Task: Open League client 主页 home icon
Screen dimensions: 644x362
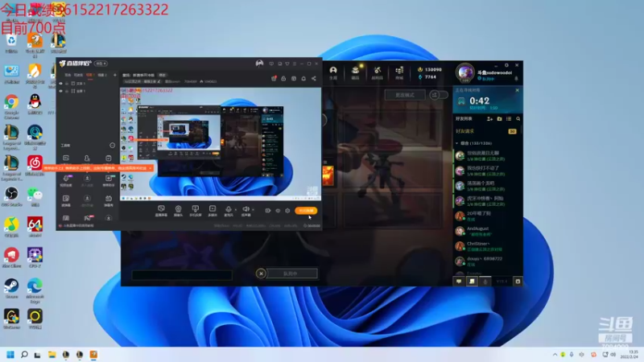Action: coord(333,72)
